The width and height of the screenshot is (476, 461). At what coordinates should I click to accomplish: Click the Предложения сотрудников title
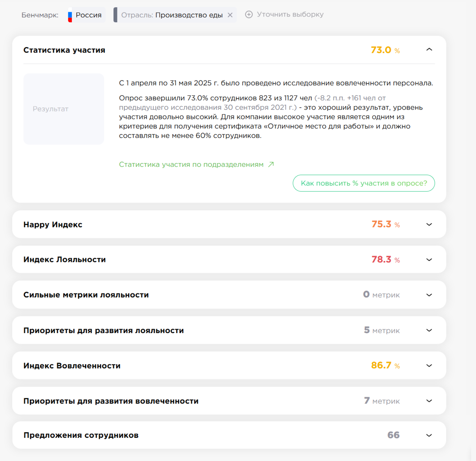81,435
